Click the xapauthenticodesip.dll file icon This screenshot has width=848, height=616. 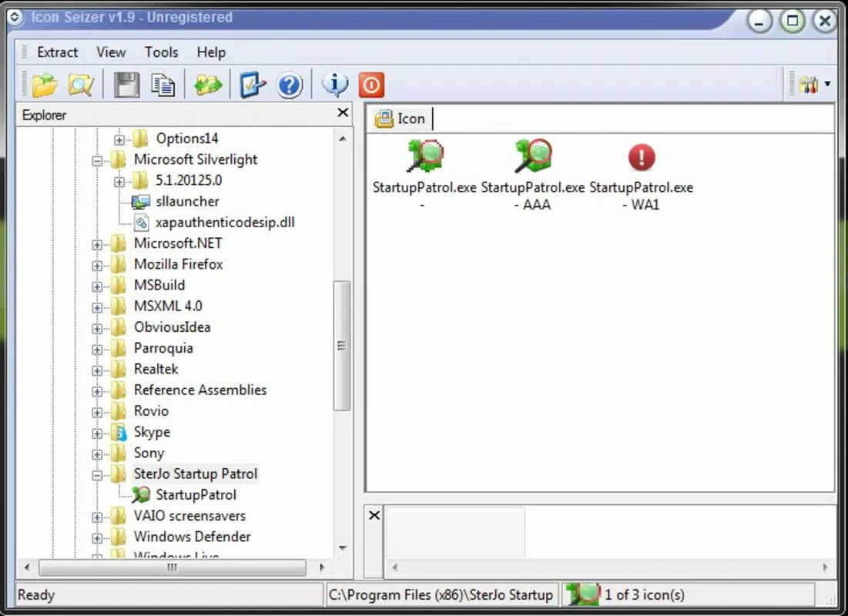[x=141, y=223]
